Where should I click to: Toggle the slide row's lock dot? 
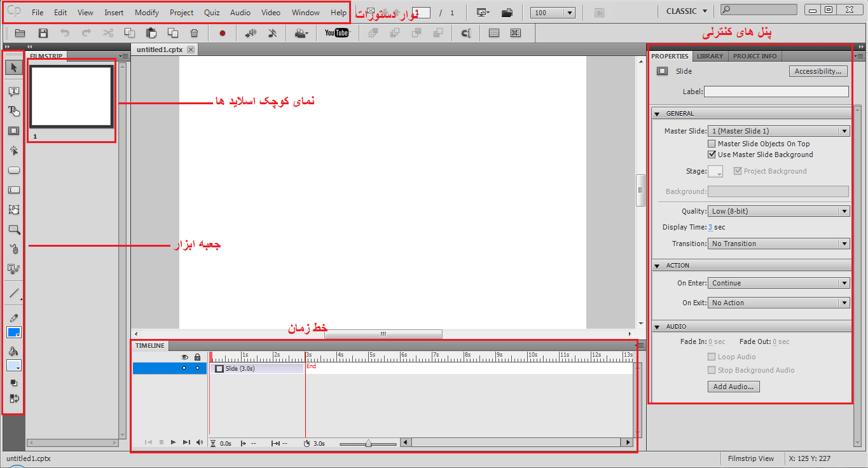[x=197, y=368]
